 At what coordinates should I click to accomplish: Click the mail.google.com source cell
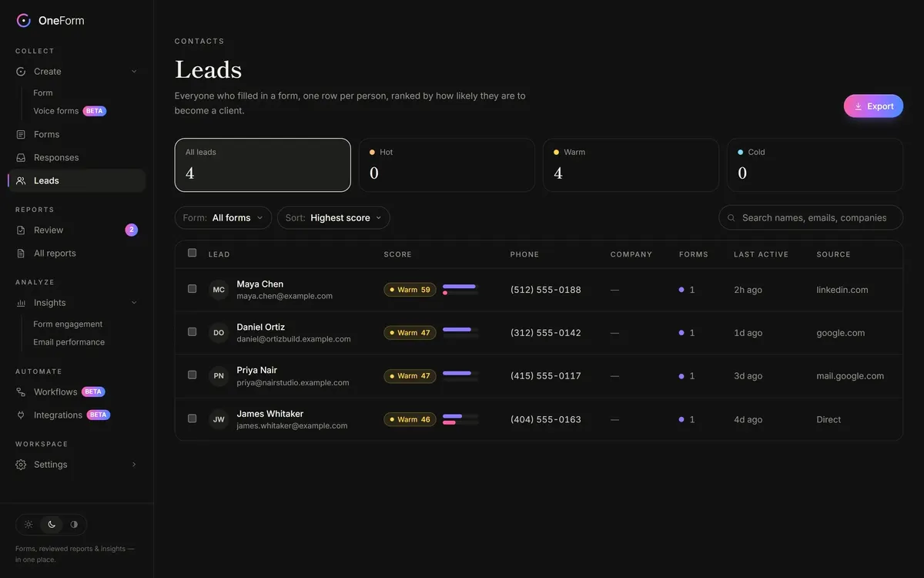pos(850,376)
